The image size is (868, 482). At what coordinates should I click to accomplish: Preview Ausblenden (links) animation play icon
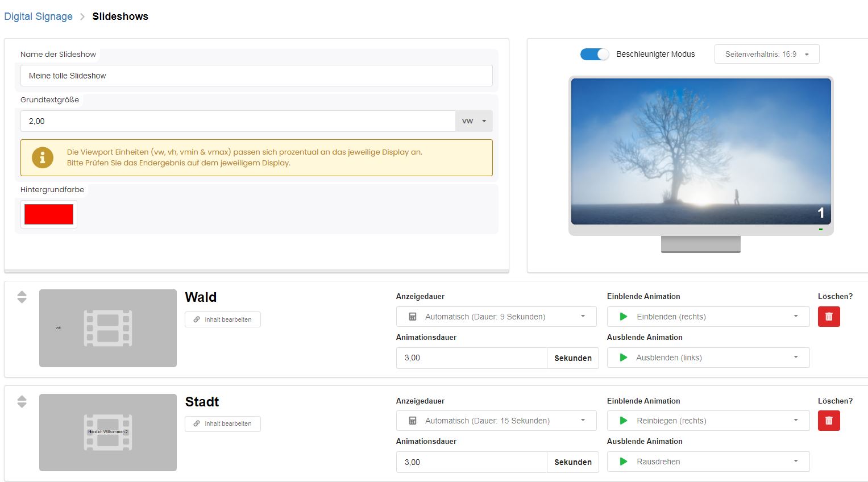pos(624,358)
